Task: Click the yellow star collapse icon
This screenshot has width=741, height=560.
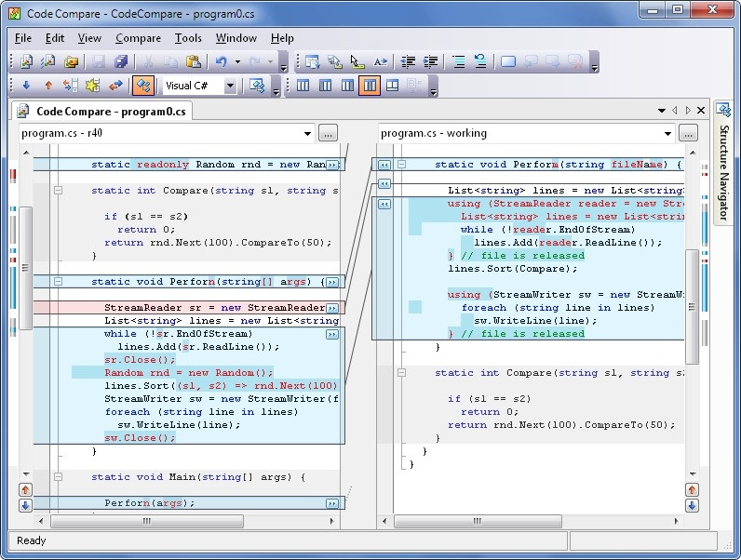Action: click(x=93, y=86)
